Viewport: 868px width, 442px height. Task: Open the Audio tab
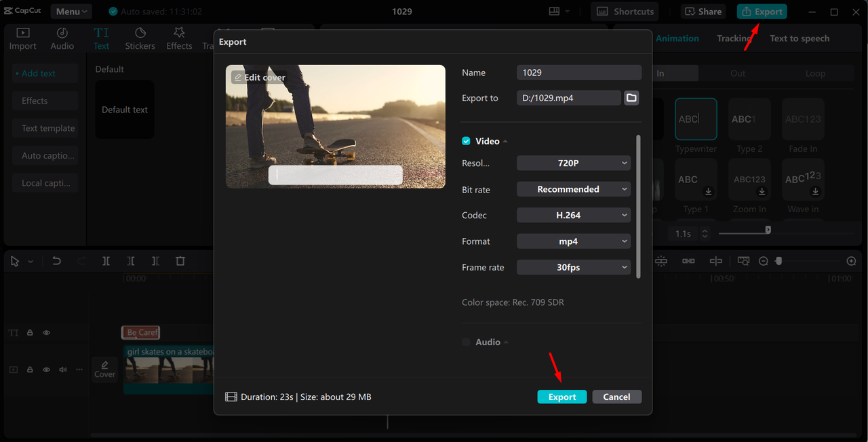[62, 39]
